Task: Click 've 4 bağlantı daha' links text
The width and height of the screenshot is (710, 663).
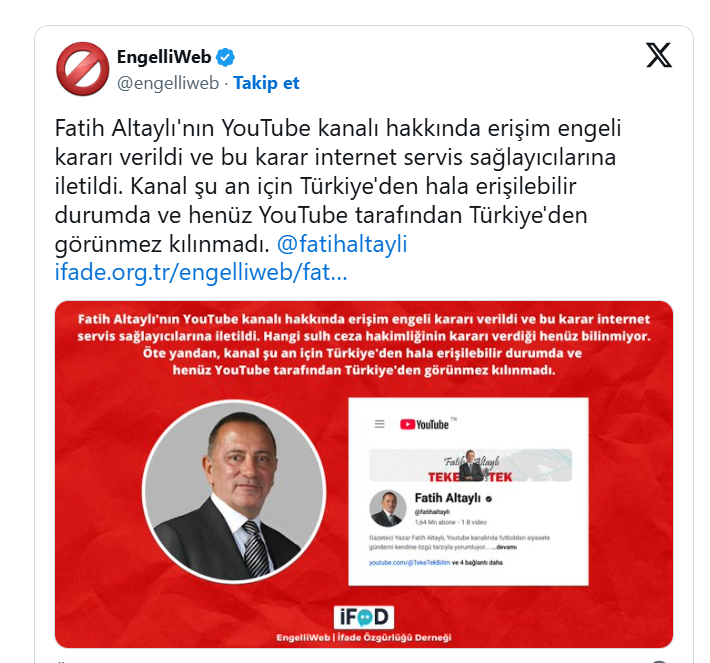Action: tap(477, 562)
